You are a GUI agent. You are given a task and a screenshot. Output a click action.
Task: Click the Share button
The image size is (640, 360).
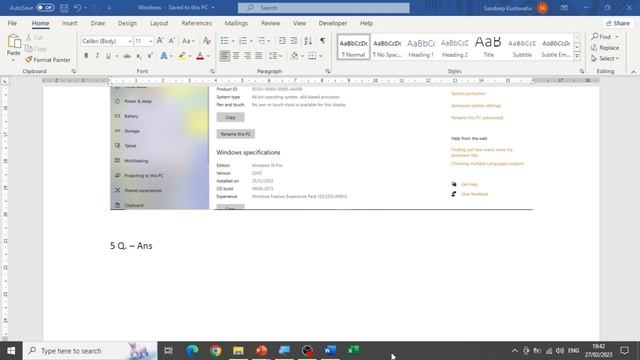pos(618,23)
